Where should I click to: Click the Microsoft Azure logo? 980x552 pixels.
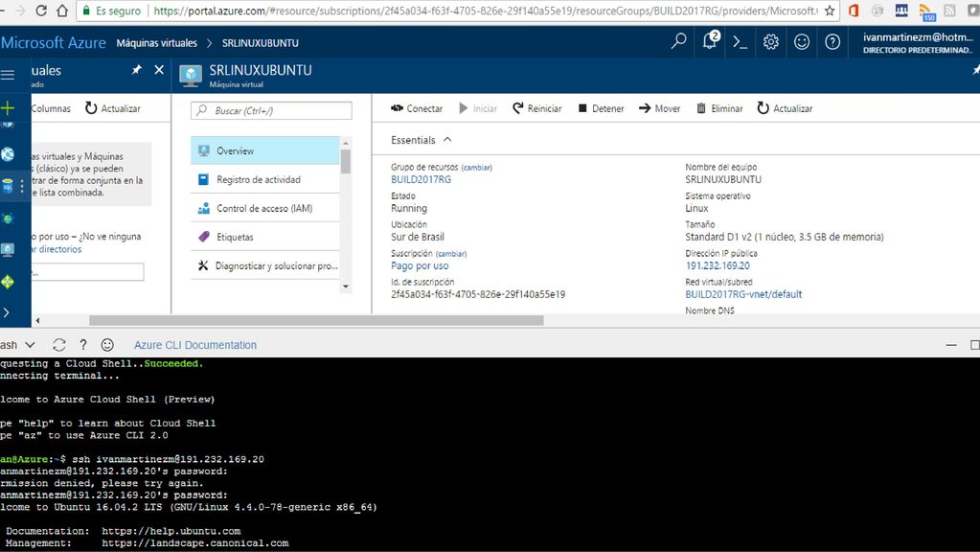coord(53,42)
